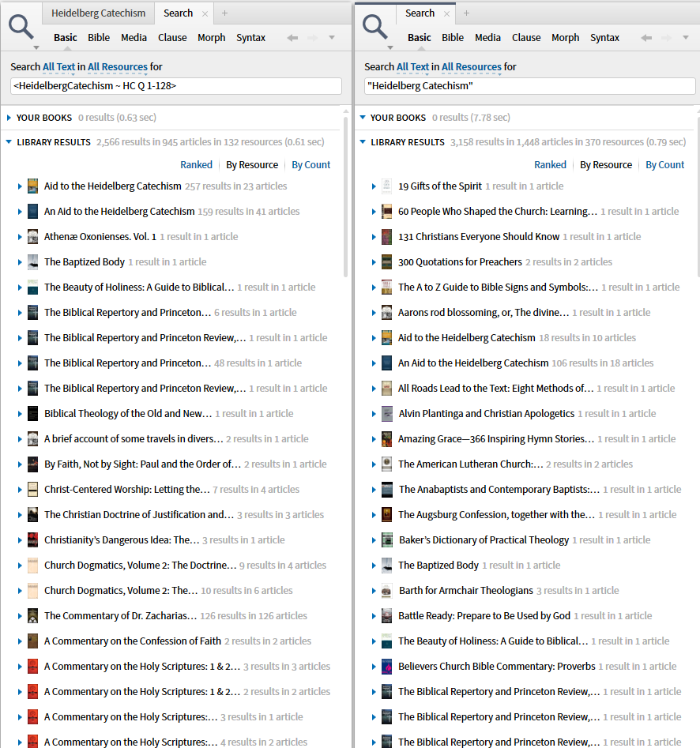This screenshot has width=700, height=748.
Task: Click the right panel search magnifier icon
Action: click(x=375, y=27)
